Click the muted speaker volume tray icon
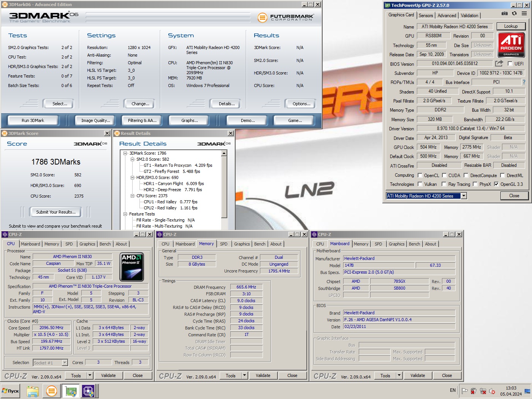The width and height of the screenshot is (532, 399). tap(492, 391)
